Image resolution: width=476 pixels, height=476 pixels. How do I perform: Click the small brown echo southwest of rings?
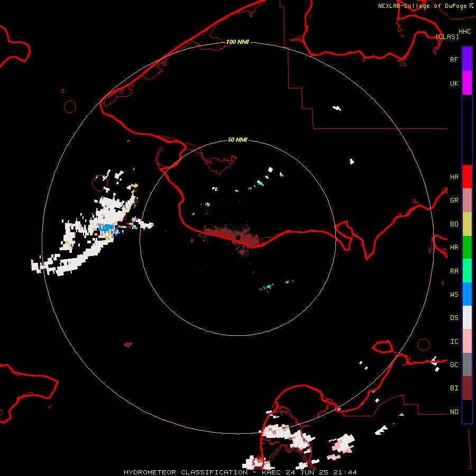[x=128, y=344]
